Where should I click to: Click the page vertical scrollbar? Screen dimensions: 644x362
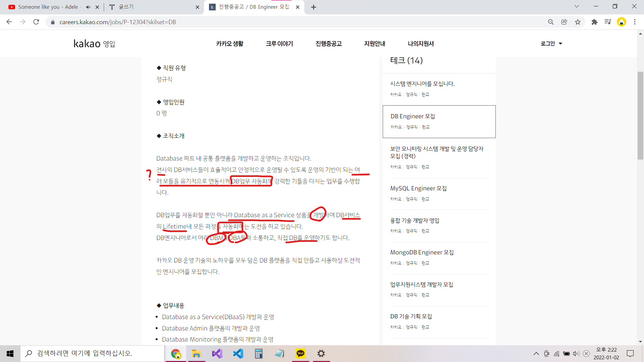point(640,116)
